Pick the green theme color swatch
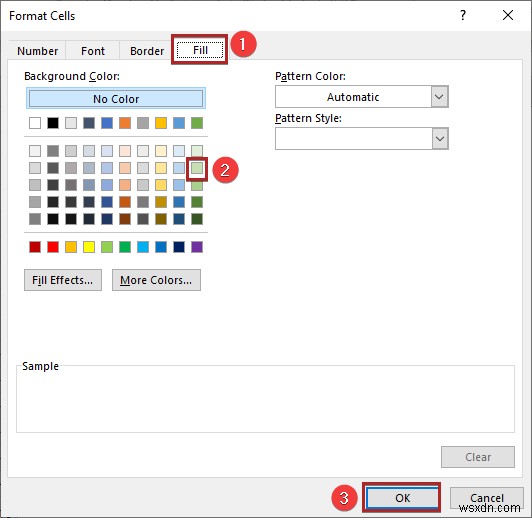 coord(197,123)
